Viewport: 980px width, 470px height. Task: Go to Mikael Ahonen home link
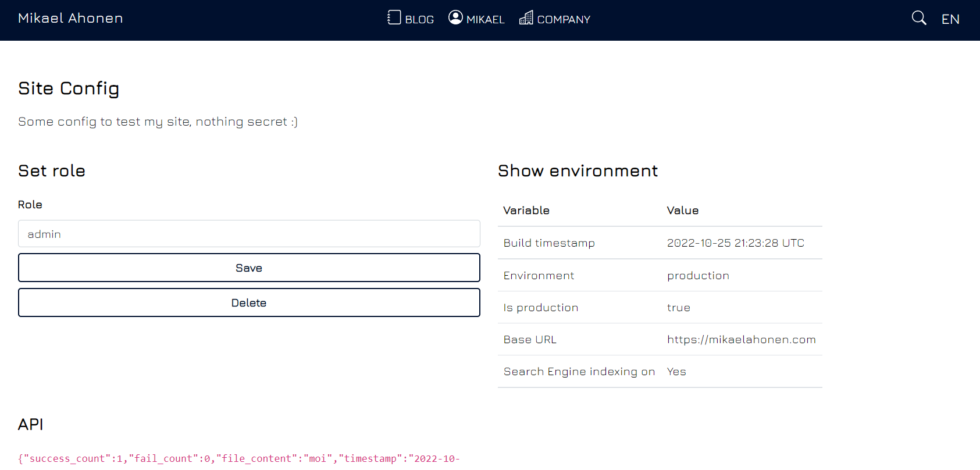click(x=70, y=18)
